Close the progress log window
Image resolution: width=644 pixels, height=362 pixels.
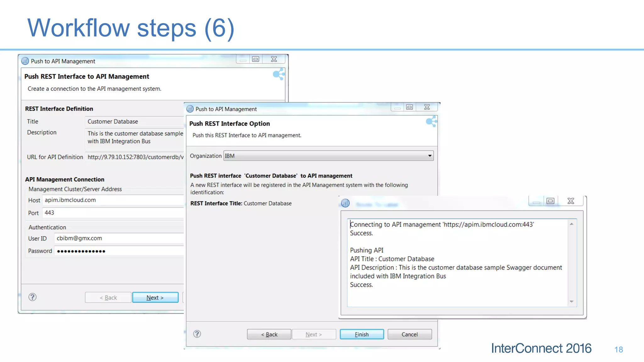[x=571, y=201]
